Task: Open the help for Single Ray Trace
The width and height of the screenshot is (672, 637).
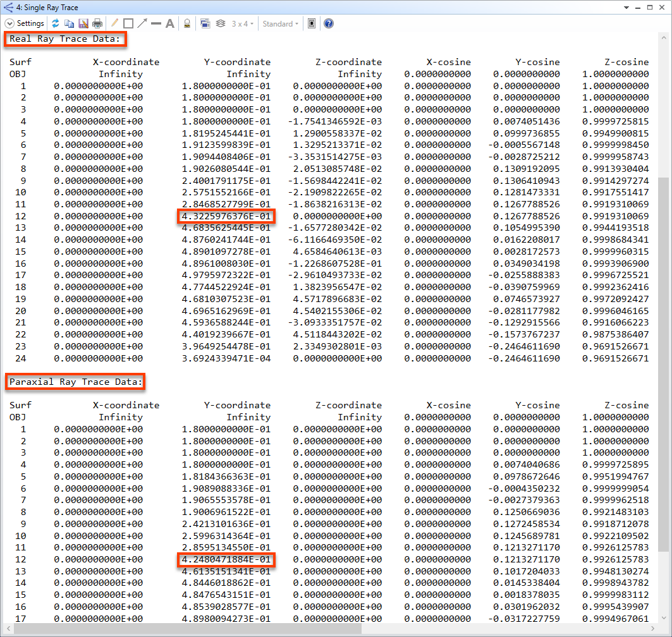Action: [x=328, y=23]
